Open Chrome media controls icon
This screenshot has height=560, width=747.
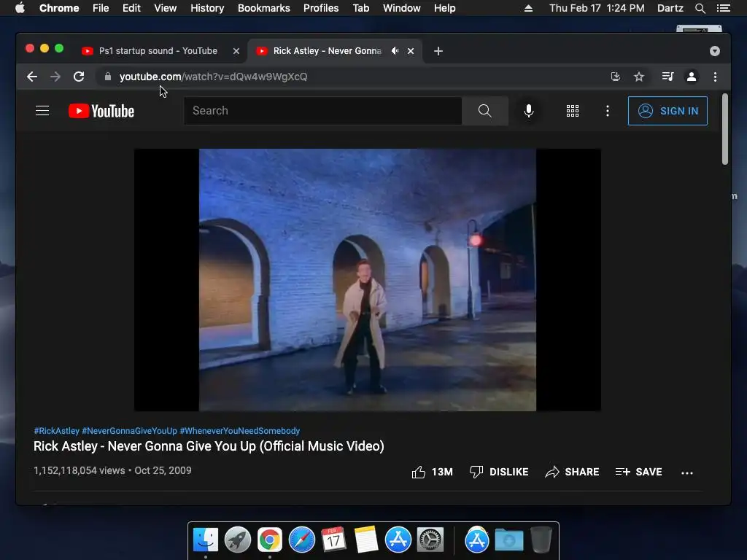(x=667, y=77)
